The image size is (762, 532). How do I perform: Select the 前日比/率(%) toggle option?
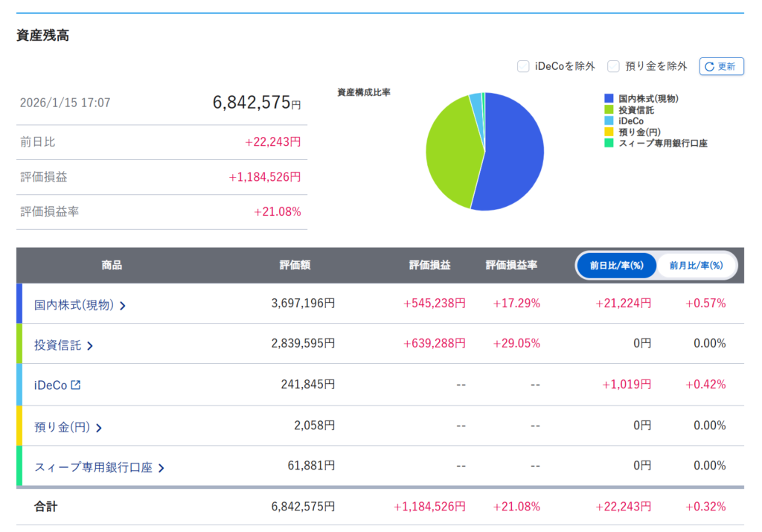tap(616, 265)
